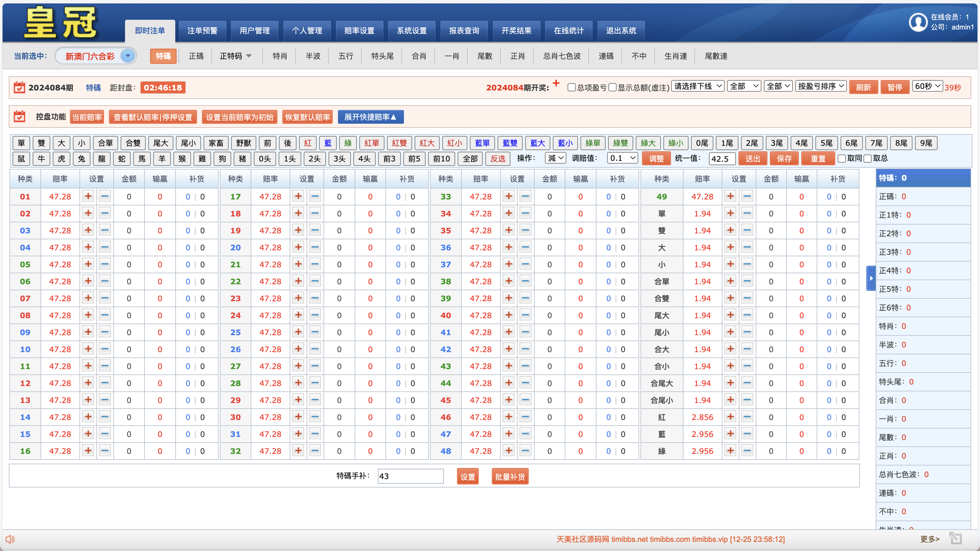Click the red plus next to 期开奖
This screenshot has height=551, width=980.
pos(556,83)
